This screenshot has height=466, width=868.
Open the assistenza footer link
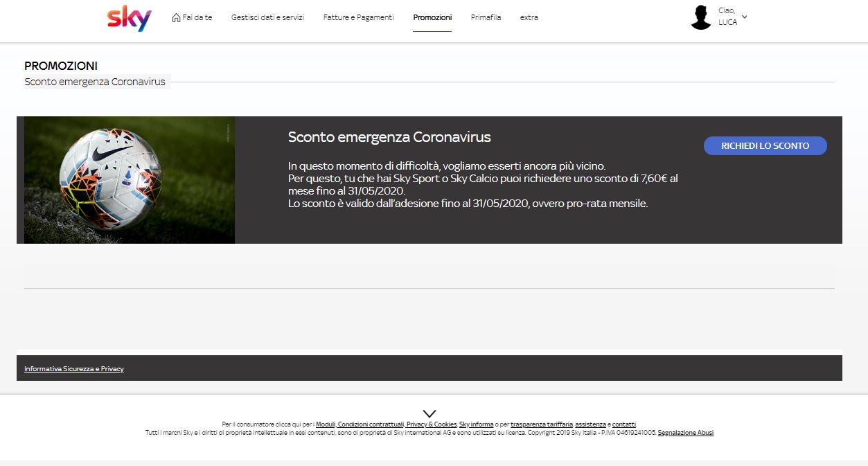point(591,424)
